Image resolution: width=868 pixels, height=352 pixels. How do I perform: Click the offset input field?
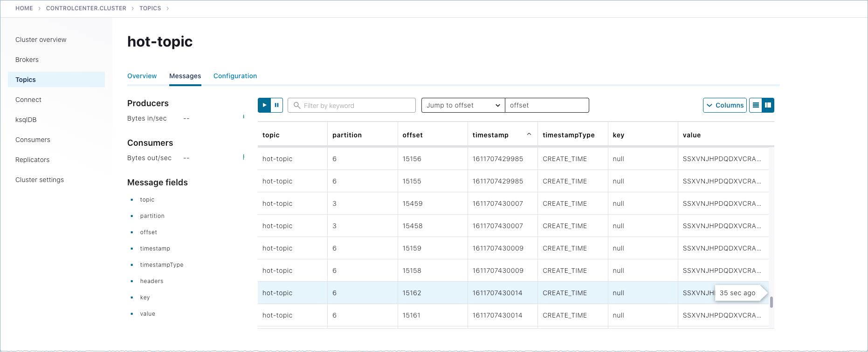tap(547, 105)
